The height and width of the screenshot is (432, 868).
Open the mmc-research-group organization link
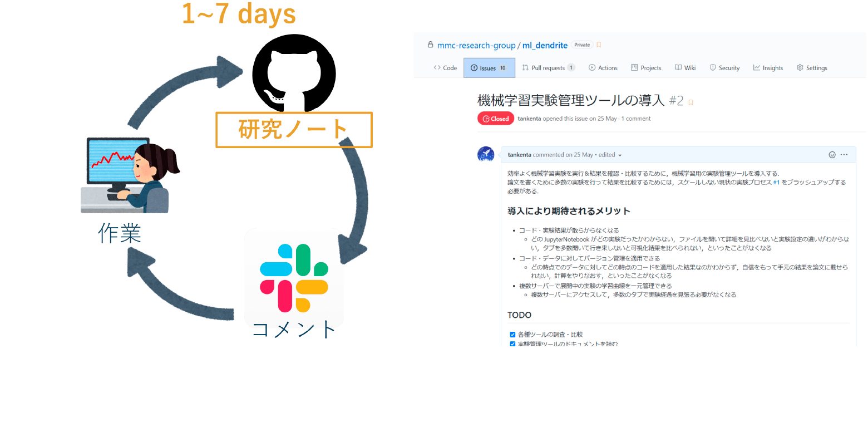click(476, 45)
